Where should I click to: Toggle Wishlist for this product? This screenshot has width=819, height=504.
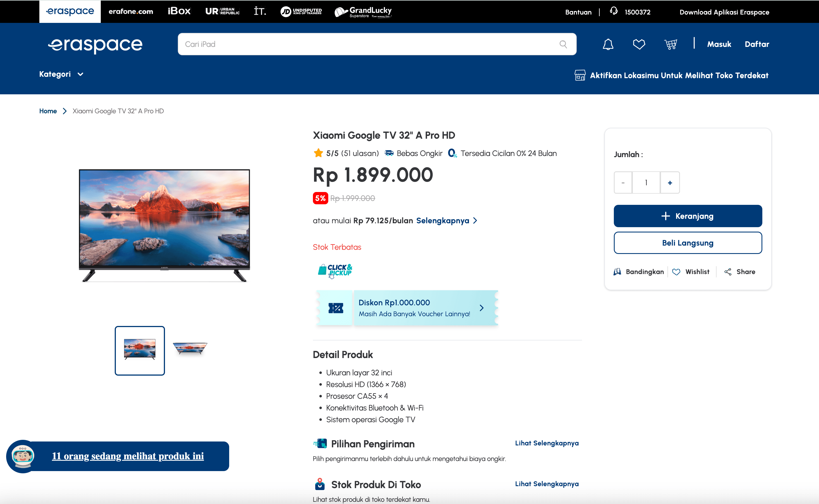pos(690,272)
